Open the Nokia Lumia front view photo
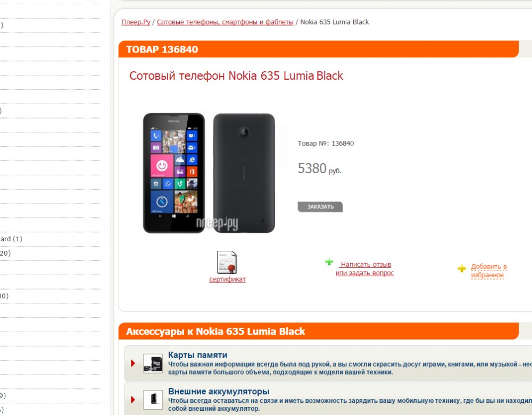532x415 pixels. point(174,173)
